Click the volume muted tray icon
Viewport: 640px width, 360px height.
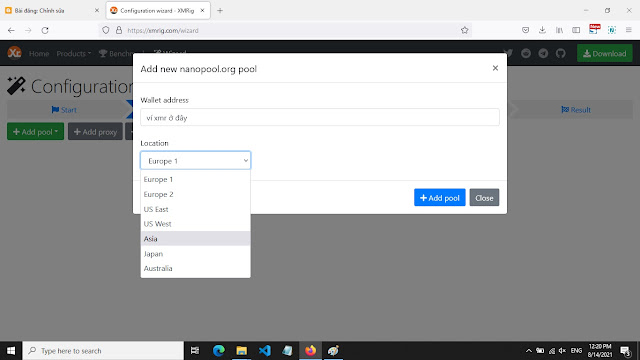[x=562, y=351]
